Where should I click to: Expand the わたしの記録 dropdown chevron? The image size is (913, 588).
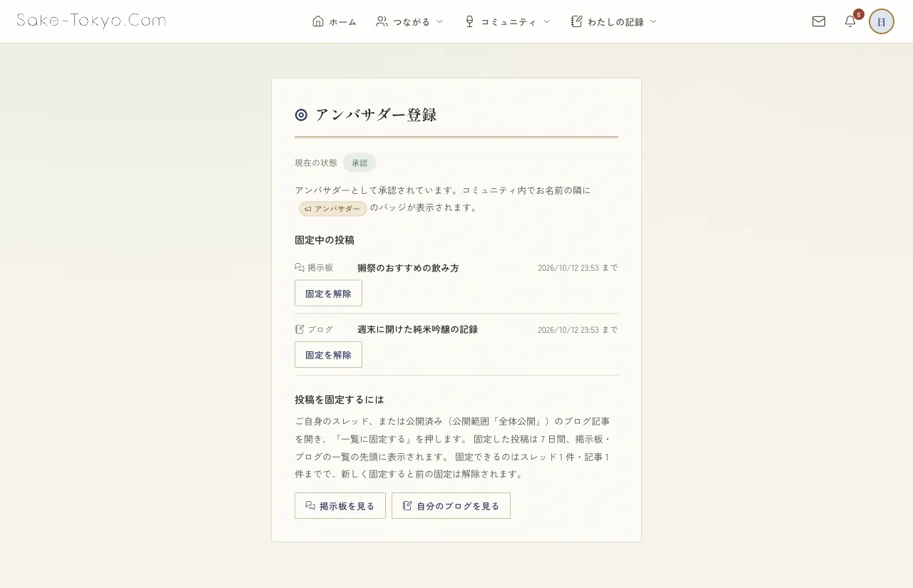pyautogui.click(x=653, y=21)
